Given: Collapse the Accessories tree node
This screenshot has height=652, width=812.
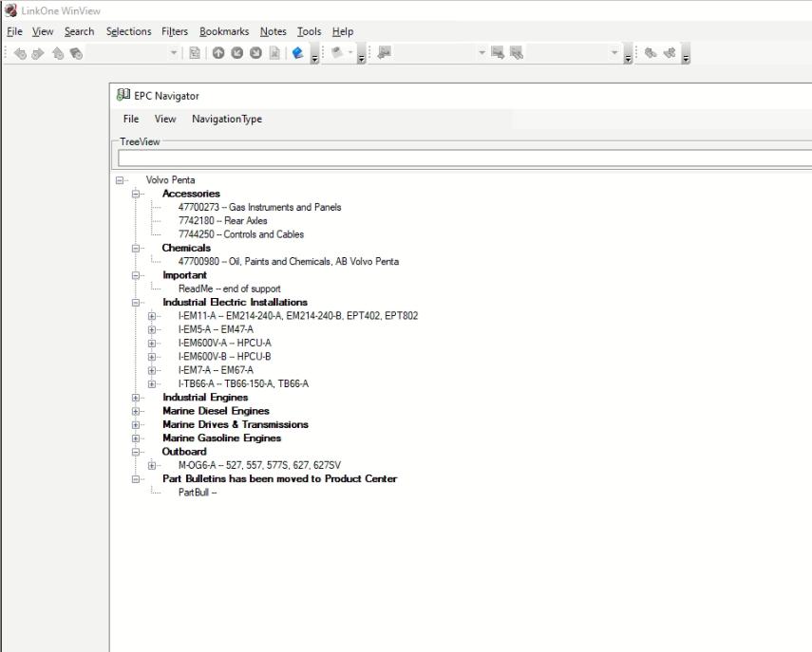Looking at the screenshot, I should 137,194.
